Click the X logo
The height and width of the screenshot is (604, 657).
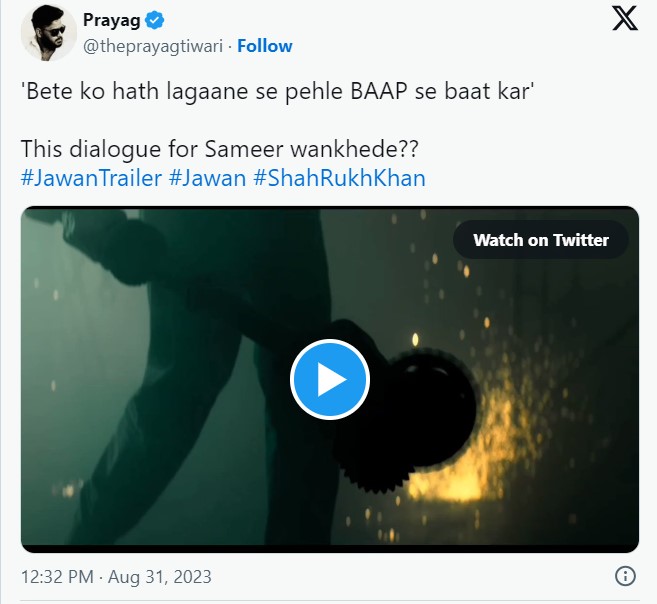(624, 19)
